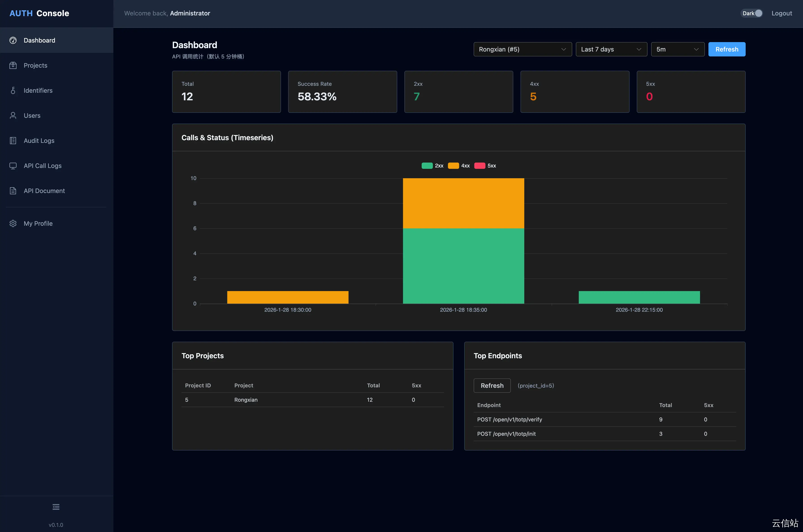Click the My Profile gear icon
Image resolution: width=803 pixels, height=532 pixels.
coord(13,224)
